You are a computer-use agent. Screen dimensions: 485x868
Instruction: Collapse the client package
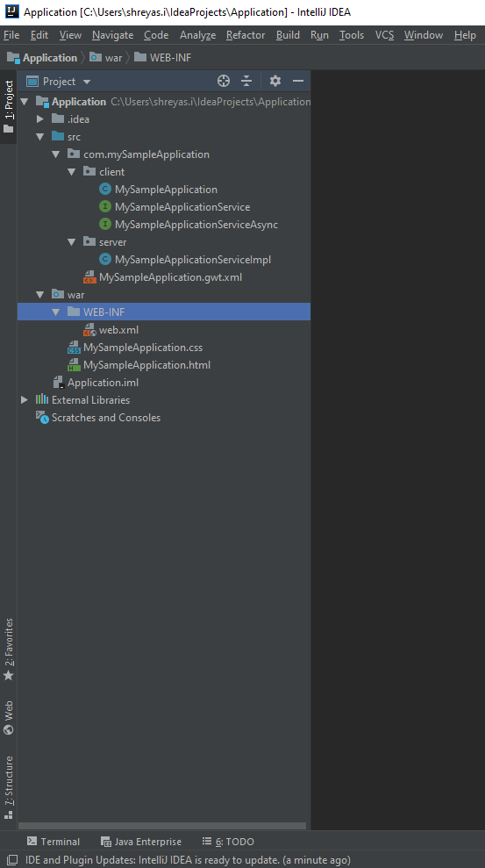coord(71,172)
